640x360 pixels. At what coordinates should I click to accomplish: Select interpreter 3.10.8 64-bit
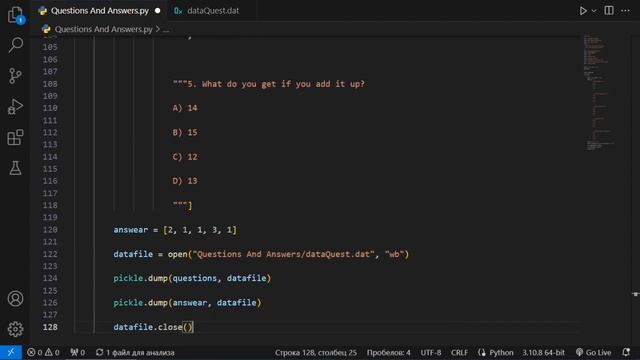pos(543,352)
